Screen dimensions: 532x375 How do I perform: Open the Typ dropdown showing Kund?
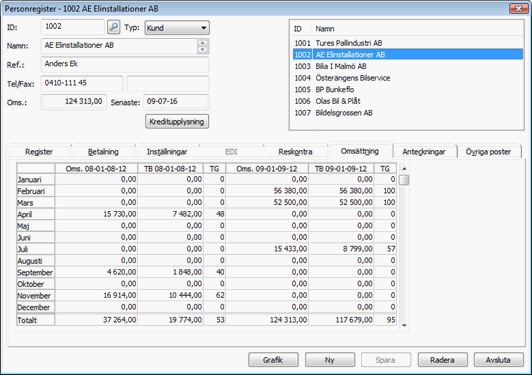point(177,28)
